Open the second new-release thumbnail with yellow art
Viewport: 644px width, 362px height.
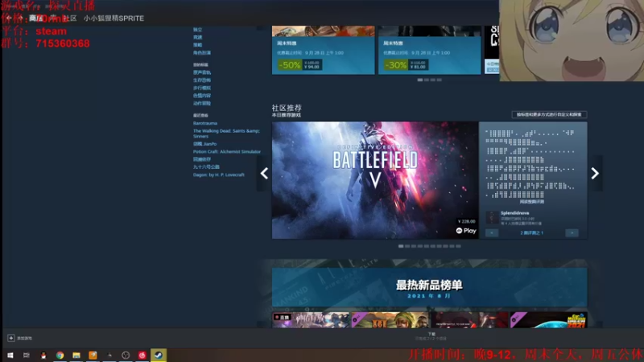tap(390, 320)
